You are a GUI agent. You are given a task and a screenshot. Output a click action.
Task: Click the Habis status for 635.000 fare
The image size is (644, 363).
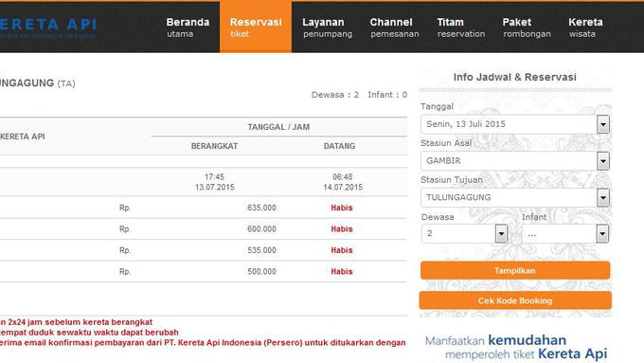342,208
